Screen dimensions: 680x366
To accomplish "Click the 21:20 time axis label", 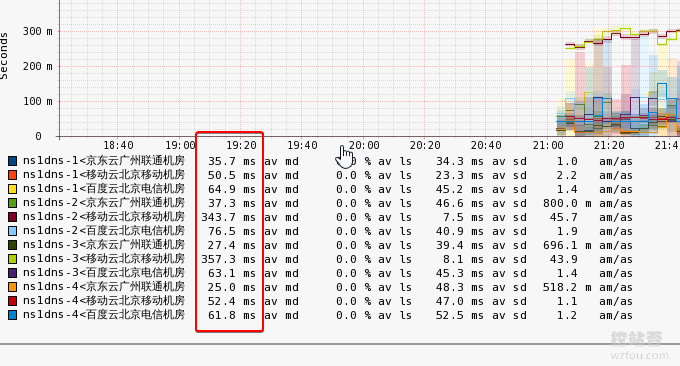I will click(x=609, y=145).
